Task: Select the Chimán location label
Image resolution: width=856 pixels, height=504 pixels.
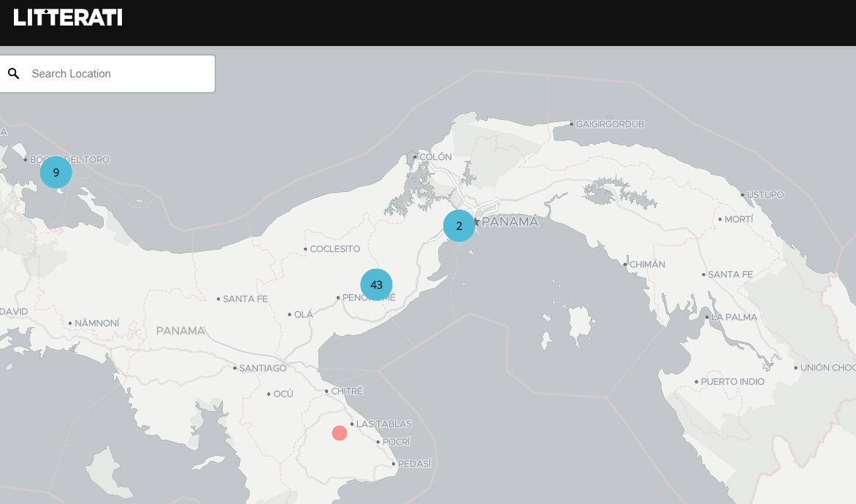Action: 647,264
